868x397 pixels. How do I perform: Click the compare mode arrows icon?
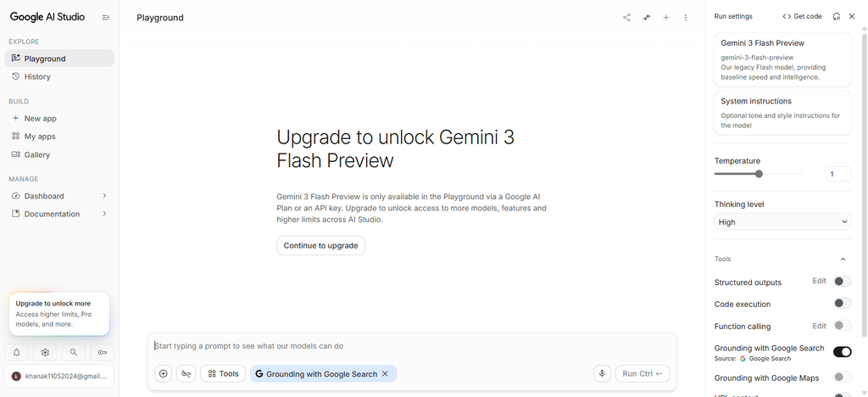pyautogui.click(x=647, y=18)
